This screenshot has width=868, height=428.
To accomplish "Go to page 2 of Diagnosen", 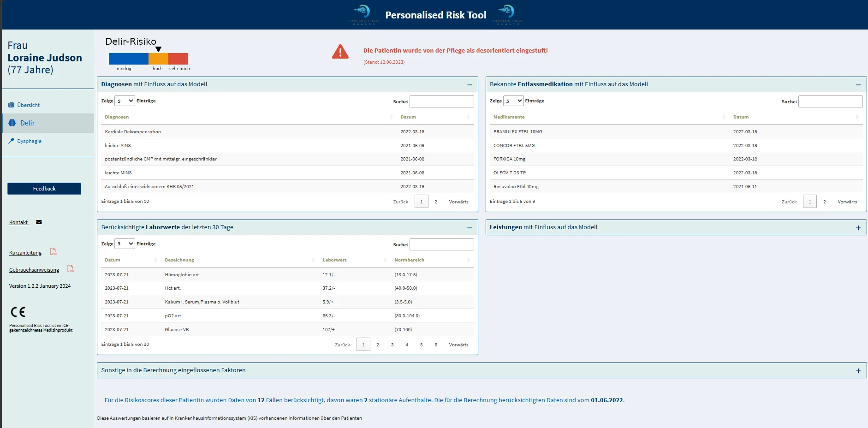I will [436, 202].
